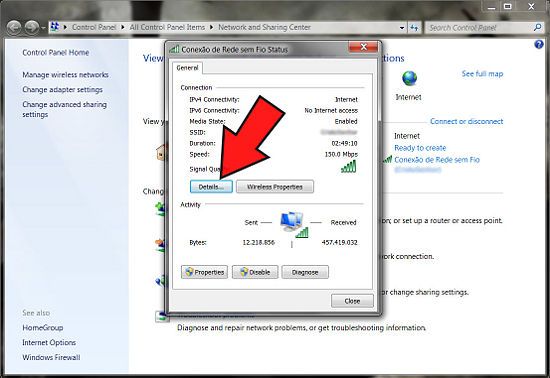Click the Back navigation arrow button
This screenshot has height=378, width=550.
tap(14, 27)
